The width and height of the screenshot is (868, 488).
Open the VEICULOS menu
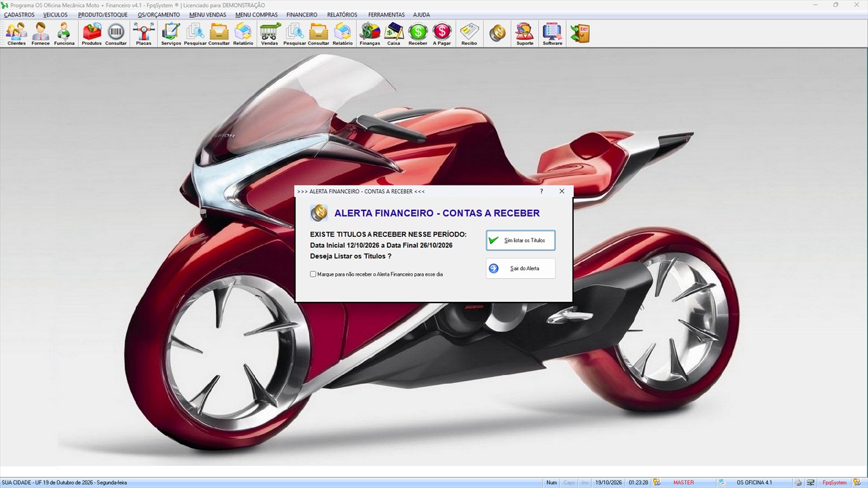(55, 15)
